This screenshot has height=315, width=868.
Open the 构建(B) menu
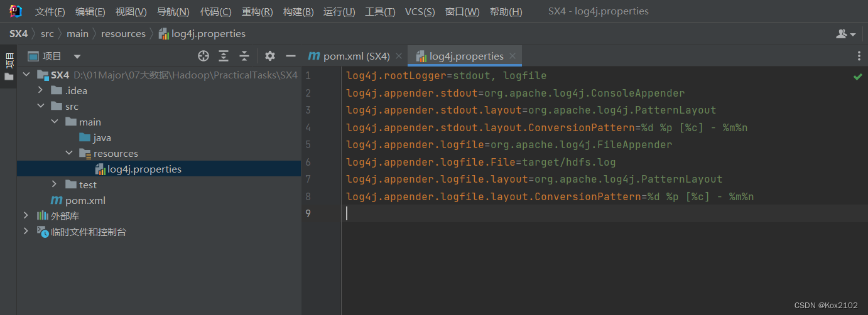[x=298, y=12]
